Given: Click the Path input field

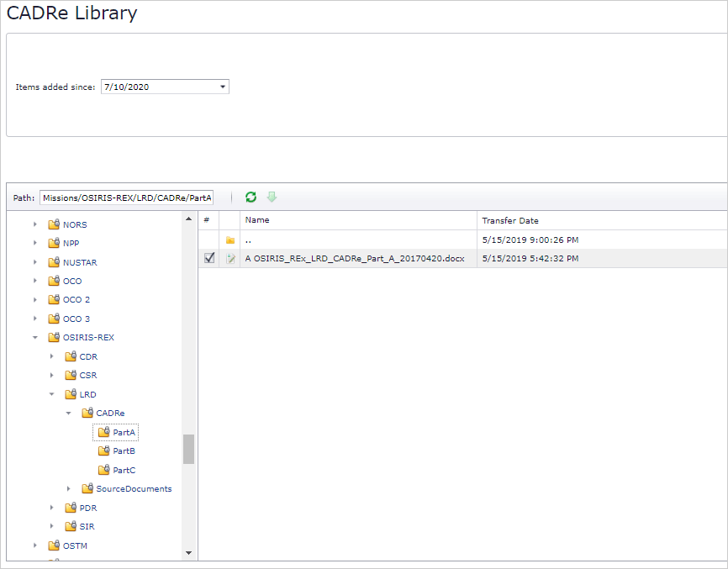Looking at the screenshot, I should pyautogui.click(x=127, y=198).
